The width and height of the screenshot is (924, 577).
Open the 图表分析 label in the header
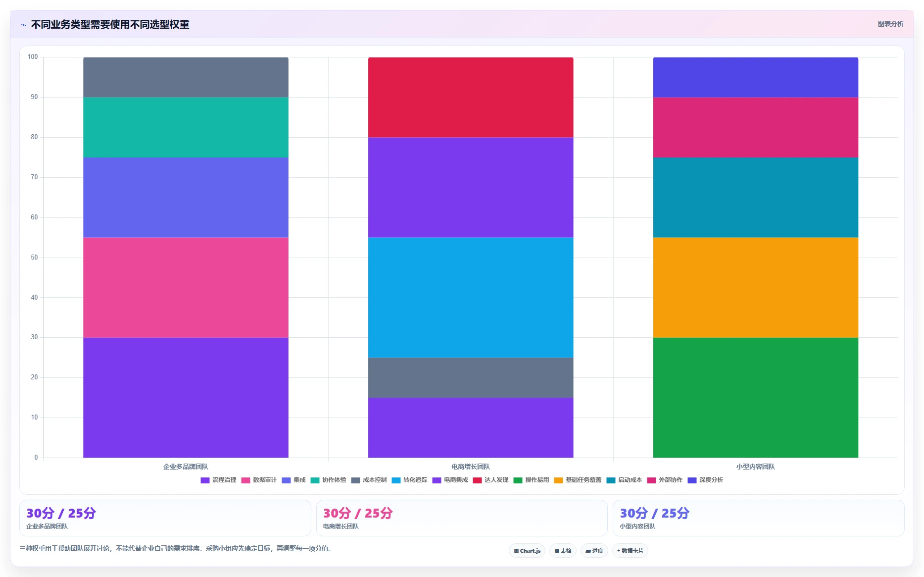[890, 24]
